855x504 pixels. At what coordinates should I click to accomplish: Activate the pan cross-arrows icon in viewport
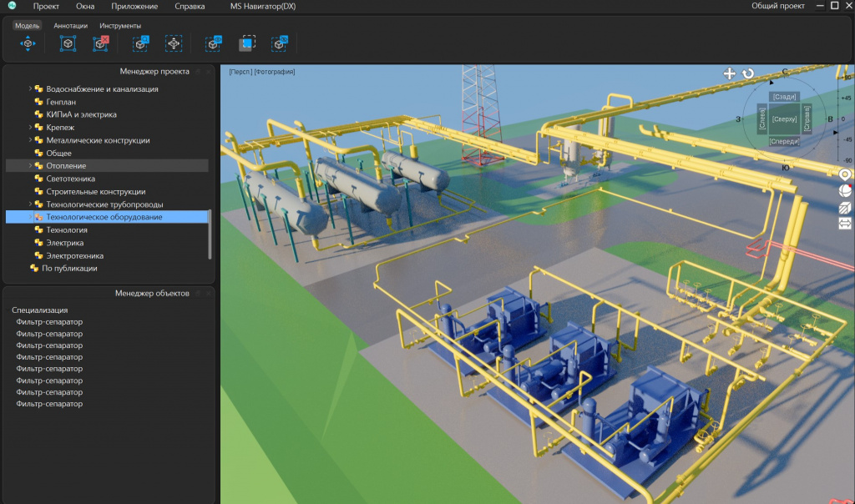pos(729,73)
